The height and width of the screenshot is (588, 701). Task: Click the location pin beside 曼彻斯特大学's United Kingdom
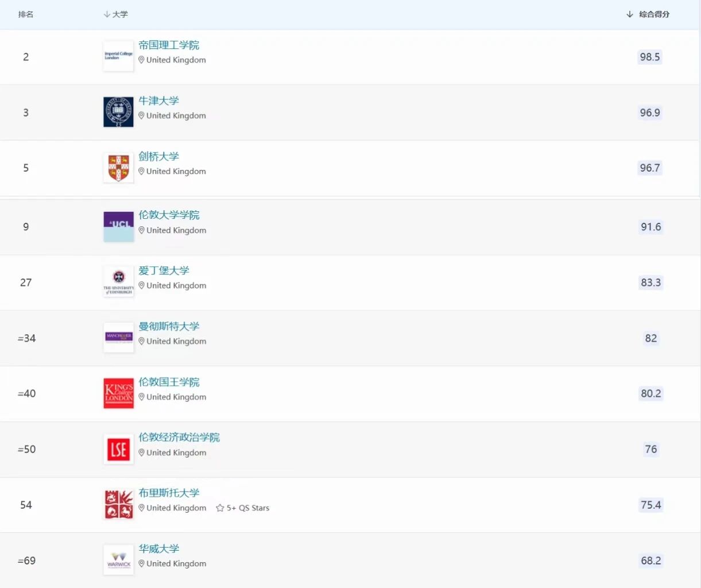tap(141, 341)
